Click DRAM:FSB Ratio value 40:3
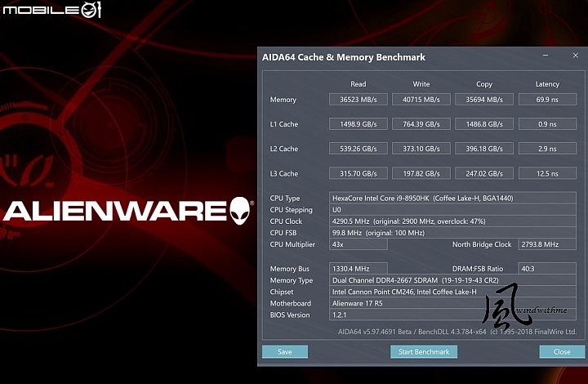 point(547,269)
